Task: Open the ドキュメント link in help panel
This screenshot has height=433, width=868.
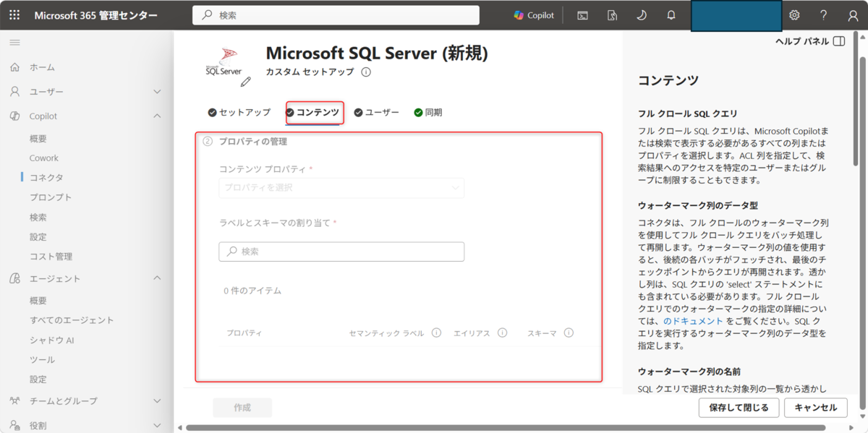Action: [x=693, y=321]
